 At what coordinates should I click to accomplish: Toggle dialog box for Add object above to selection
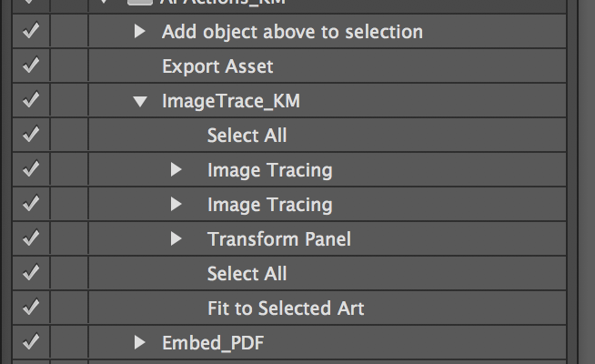(69, 32)
